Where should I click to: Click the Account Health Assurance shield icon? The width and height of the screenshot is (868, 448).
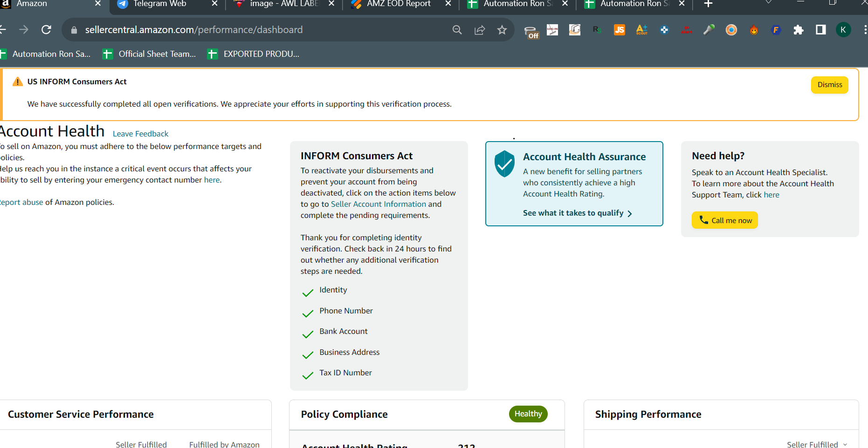pyautogui.click(x=504, y=163)
